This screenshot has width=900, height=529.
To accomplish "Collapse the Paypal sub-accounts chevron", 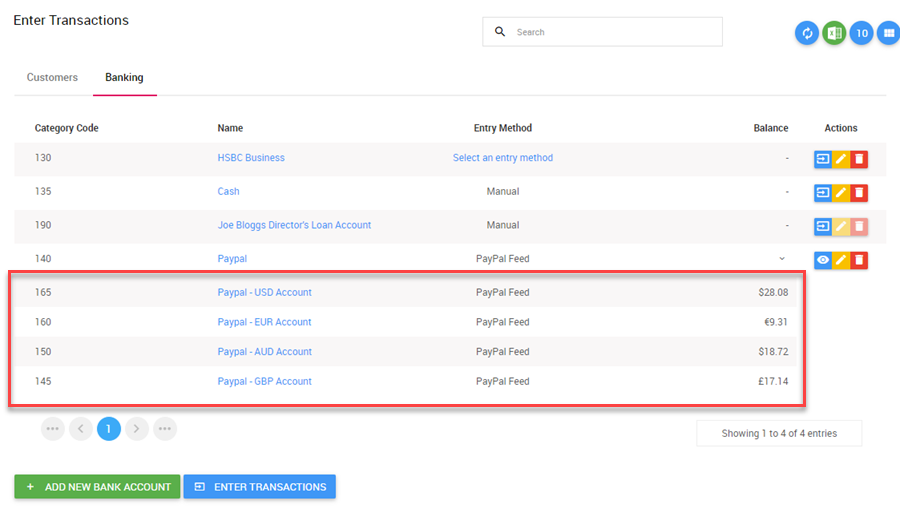I will (782, 259).
